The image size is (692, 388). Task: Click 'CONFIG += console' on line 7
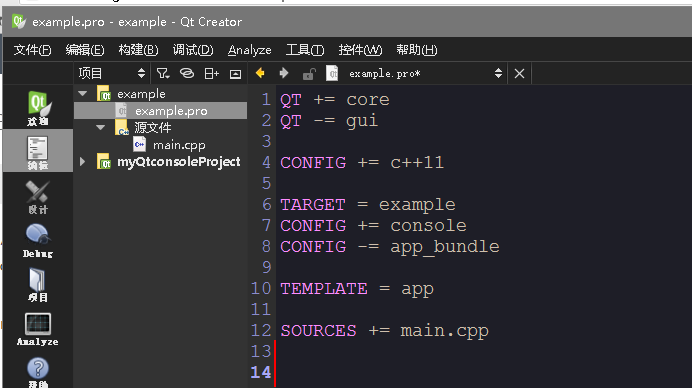click(x=373, y=226)
